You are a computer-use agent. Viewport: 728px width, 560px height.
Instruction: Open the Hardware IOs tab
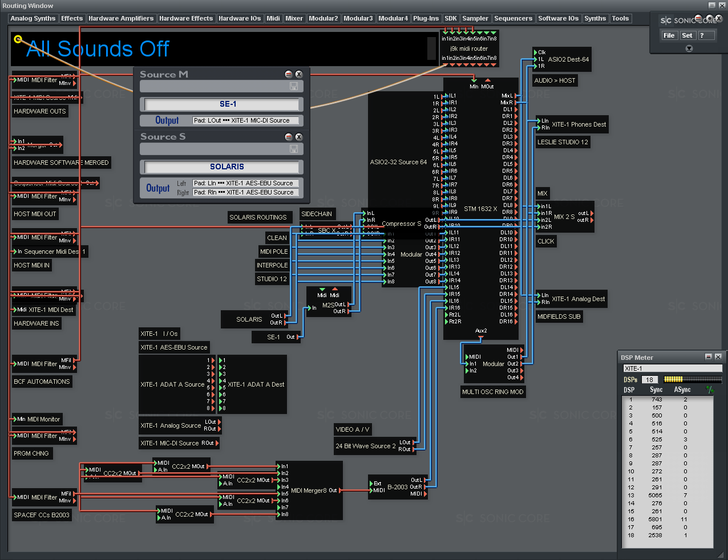click(x=240, y=18)
